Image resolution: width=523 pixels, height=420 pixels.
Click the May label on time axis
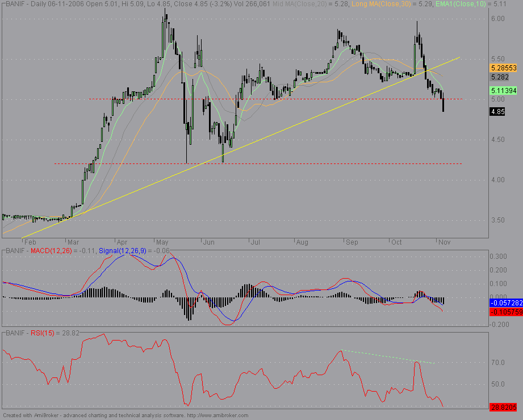pyautogui.click(x=162, y=242)
